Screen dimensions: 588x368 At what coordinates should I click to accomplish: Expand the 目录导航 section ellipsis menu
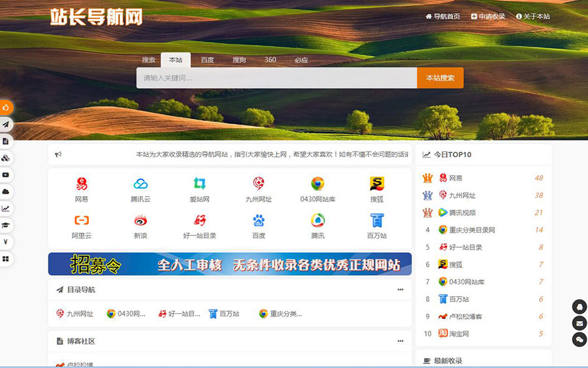click(x=400, y=290)
